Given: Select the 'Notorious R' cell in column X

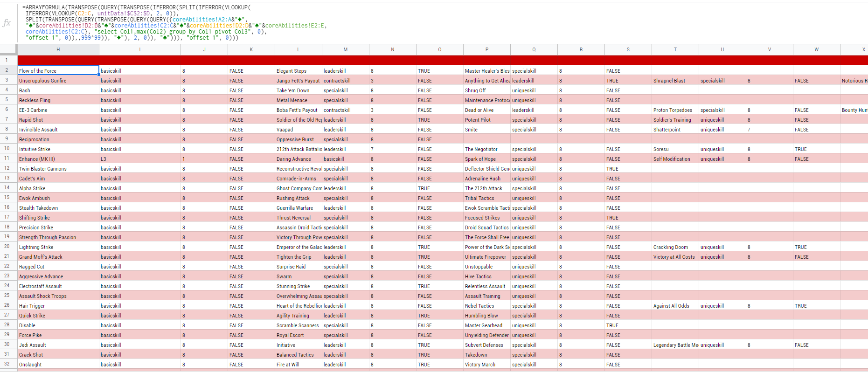Looking at the screenshot, I should 854,81.
